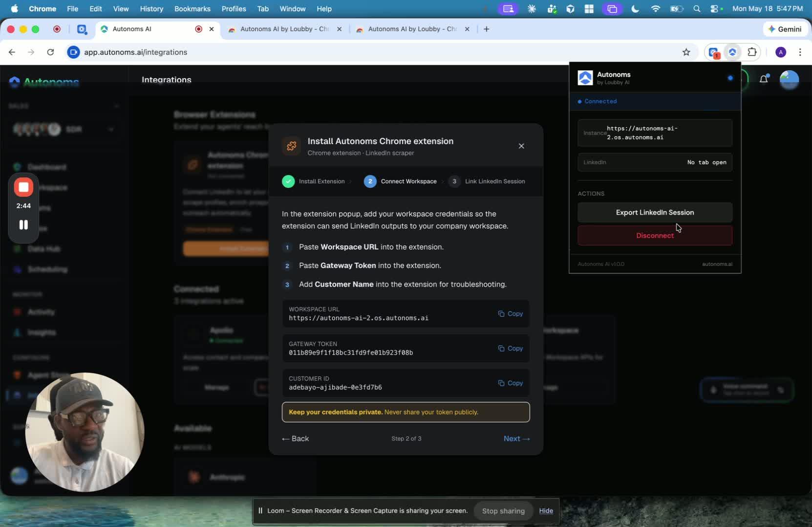The image size is (812, 527).
Task: Click the camera indicator in the address bar
Action: coord(73,52)
